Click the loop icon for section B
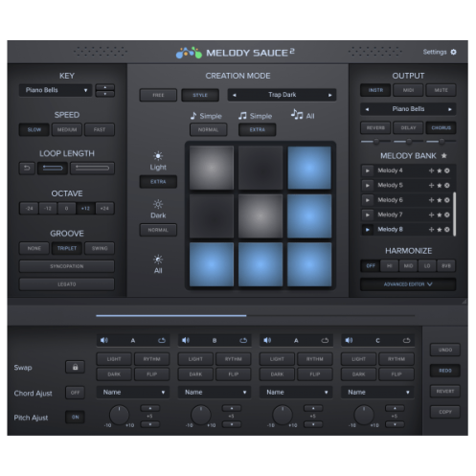 [x=243, y=341]
